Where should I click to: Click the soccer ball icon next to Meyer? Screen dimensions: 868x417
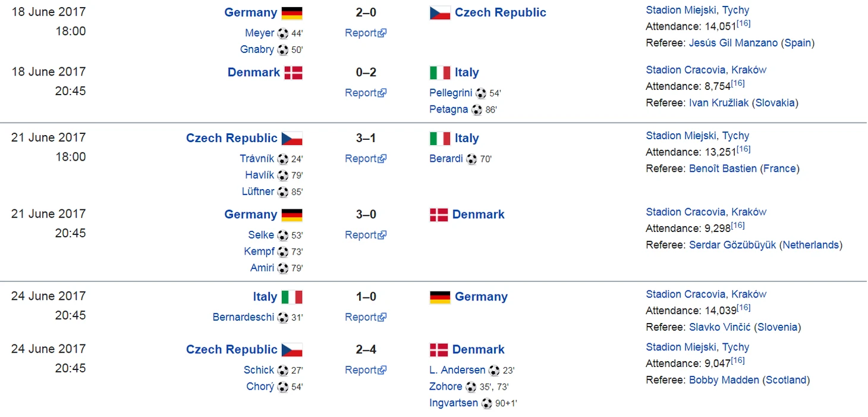[x=283, y=33]
